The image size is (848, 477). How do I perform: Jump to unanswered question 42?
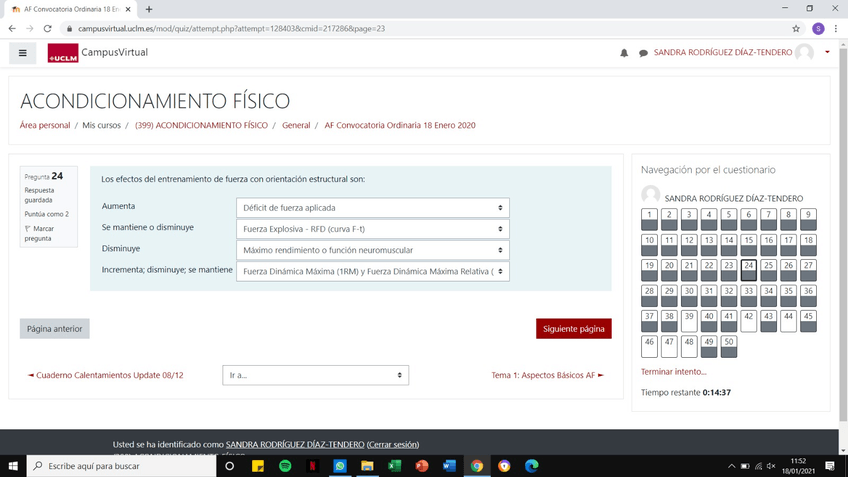point(748,321)
